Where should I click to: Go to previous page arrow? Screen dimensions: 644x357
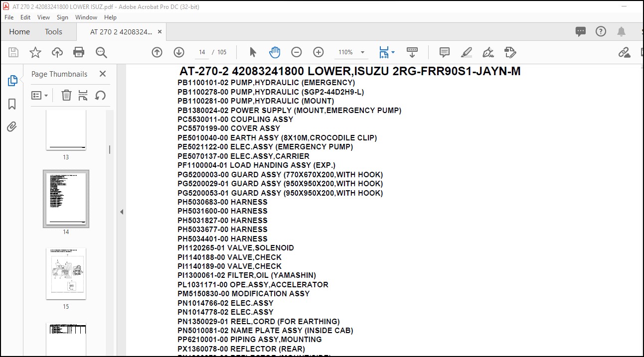157,52
